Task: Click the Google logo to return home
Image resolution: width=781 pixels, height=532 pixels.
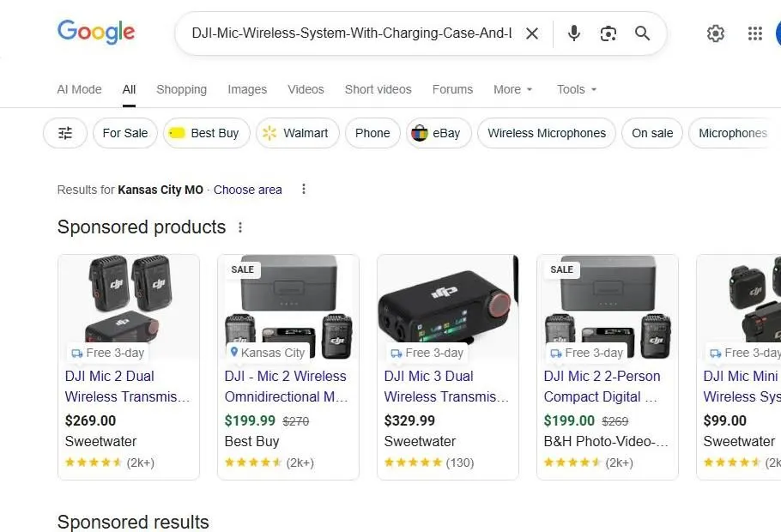Action: [95, 33]
